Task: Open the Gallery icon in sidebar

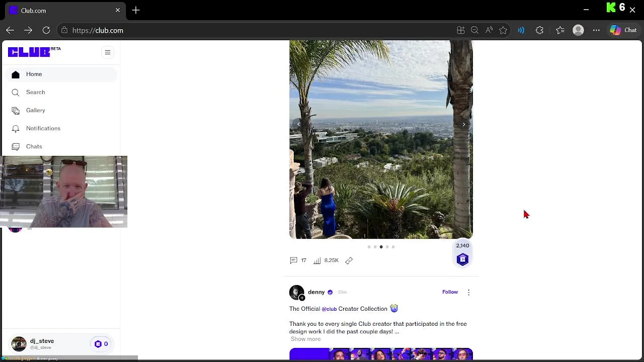Action: [16, 111]
